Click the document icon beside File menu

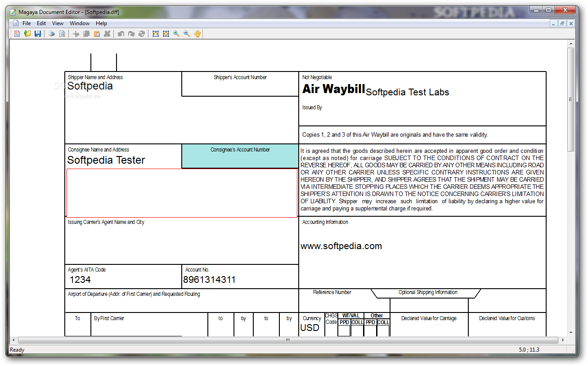click(x=16, y=23)
